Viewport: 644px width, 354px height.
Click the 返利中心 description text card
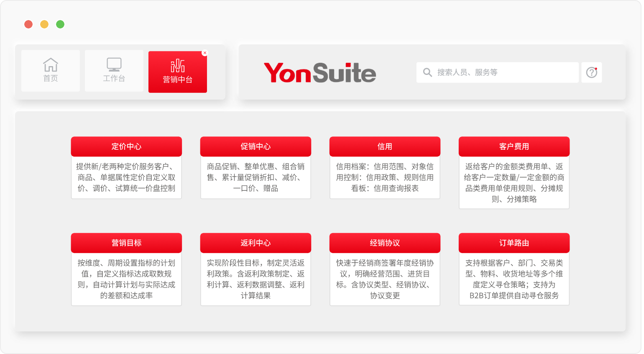(x=256, y=279)
